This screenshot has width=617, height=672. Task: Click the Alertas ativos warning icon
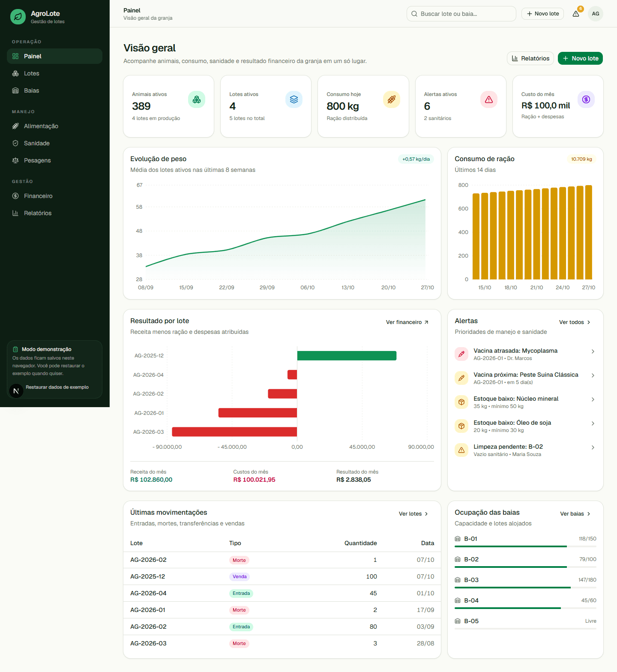(x=489, y=99)
